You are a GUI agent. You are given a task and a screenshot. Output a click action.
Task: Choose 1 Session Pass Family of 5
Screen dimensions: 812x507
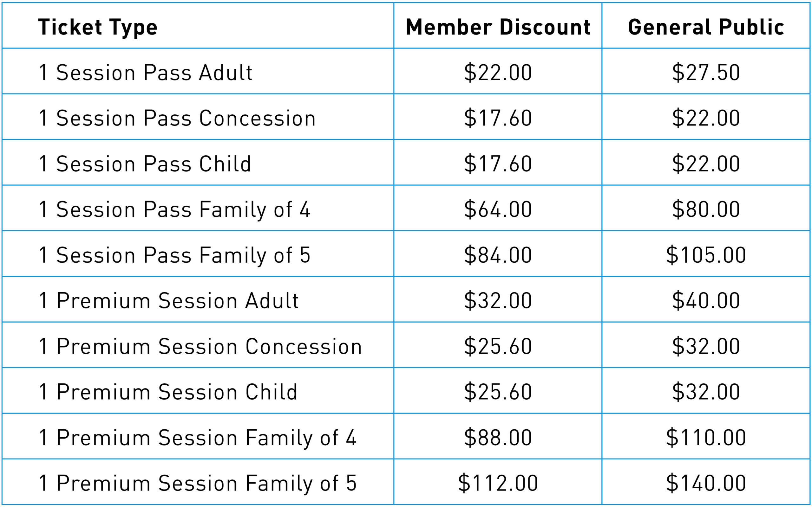tap(174, 255)
